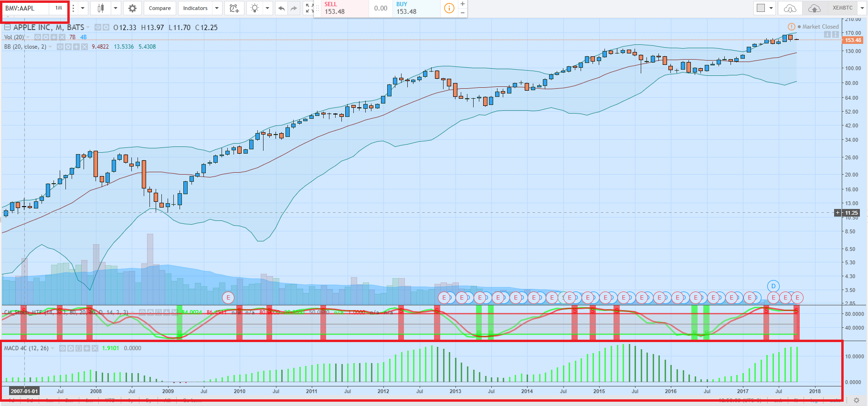The height and width of the screenshot is (406, 868).
Task: Choose the chart layout square icon
Action: (x=761, y=8)
